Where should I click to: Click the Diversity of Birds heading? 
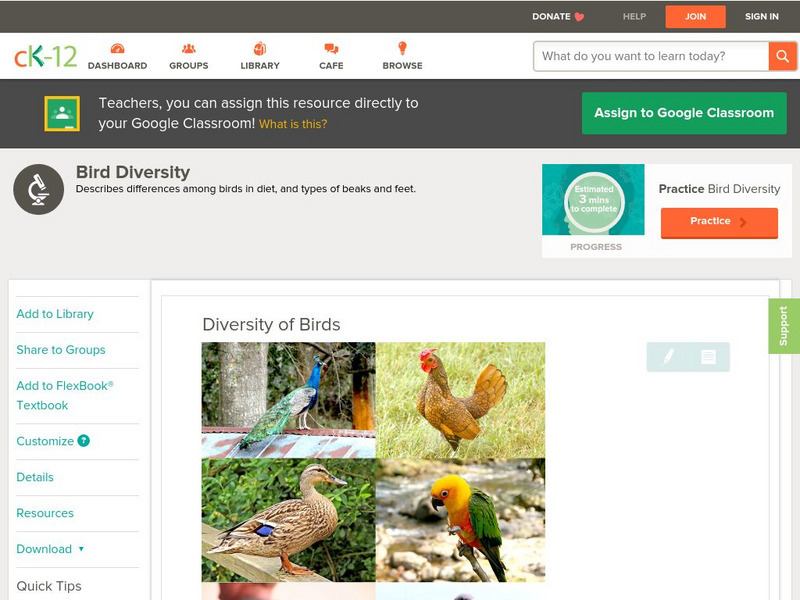pyautogui.click(x=271, y=324)
